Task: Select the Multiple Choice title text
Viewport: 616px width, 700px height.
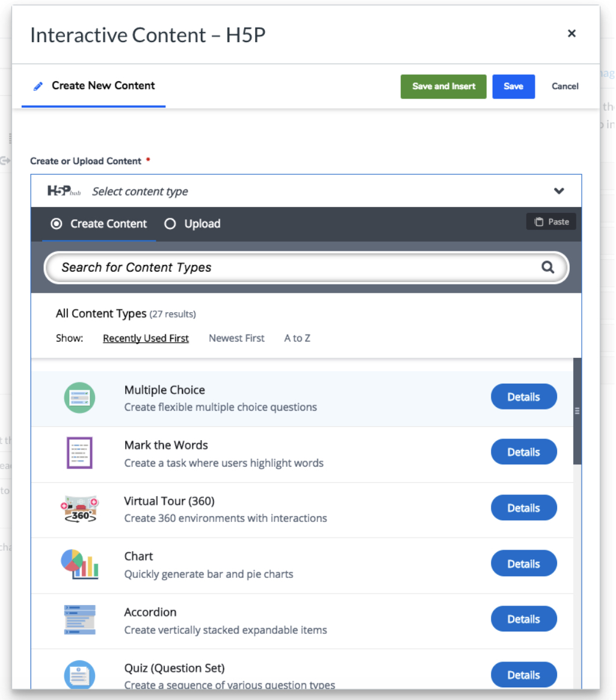Action: 164,390
